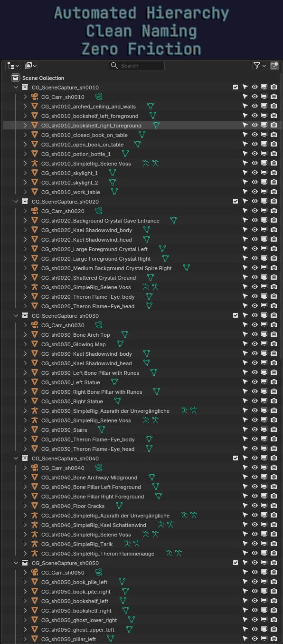This screenshot has height=644, width=283.
Task: Hide CG_sh0020_Kael Shadowwind_head with its eye icon
Action: 255,240
